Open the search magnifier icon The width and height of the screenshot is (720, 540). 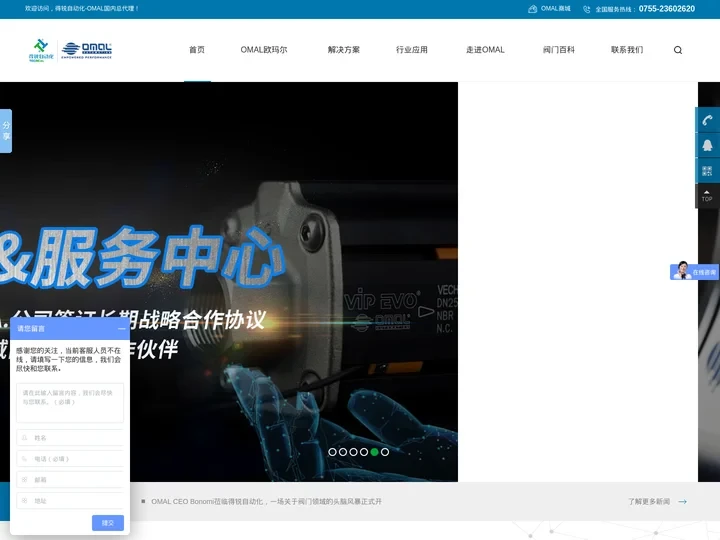(678, 50)
